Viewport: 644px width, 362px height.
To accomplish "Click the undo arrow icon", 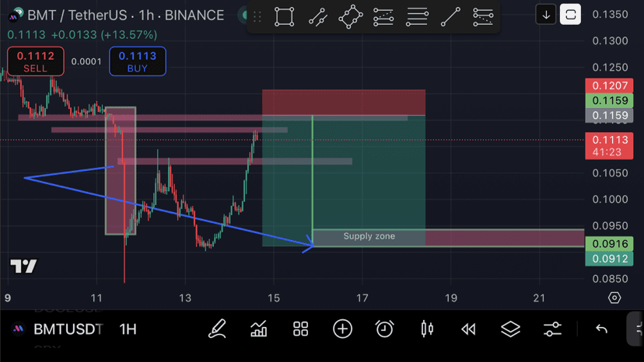I will [x=601, y=329].
